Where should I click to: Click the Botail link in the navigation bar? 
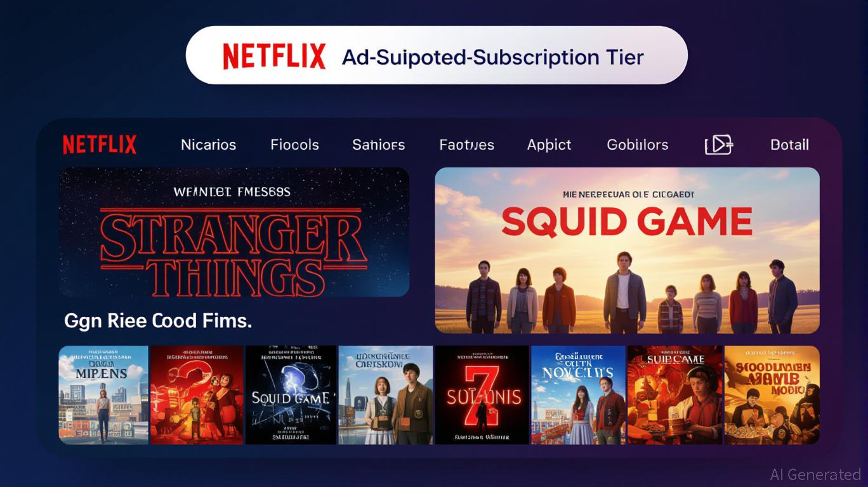click(x=789, y=145)
